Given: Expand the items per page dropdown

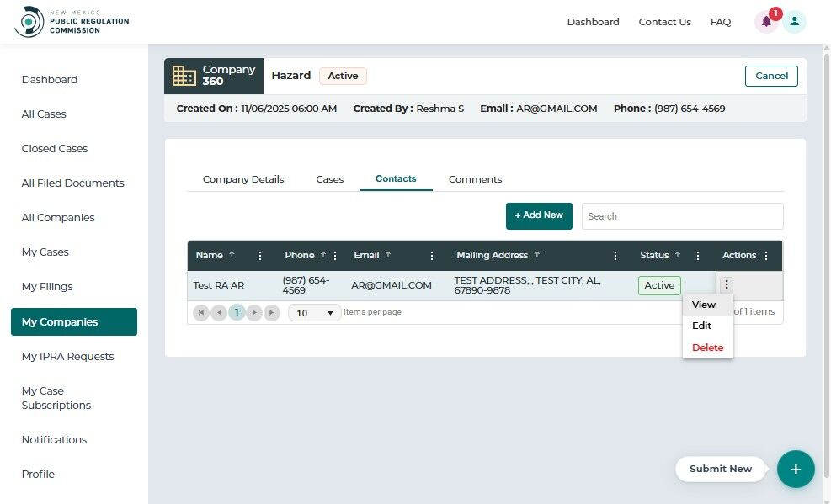Looking at the screenshot, I should (x=314, y=313).
